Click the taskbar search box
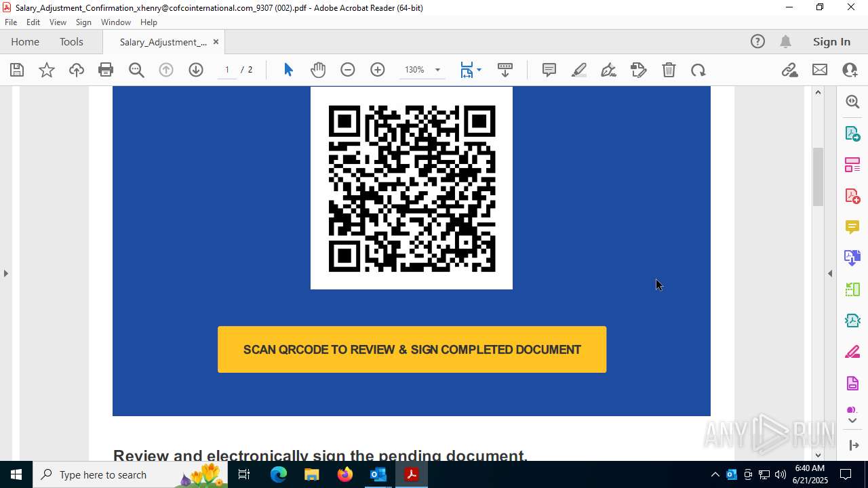The image size is (868, 488). click(130, 474)
